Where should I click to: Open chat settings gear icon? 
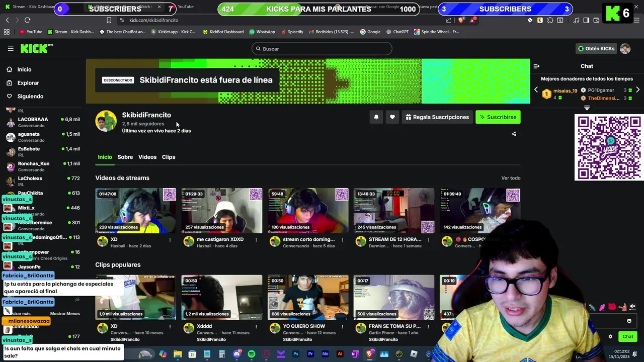610,337
